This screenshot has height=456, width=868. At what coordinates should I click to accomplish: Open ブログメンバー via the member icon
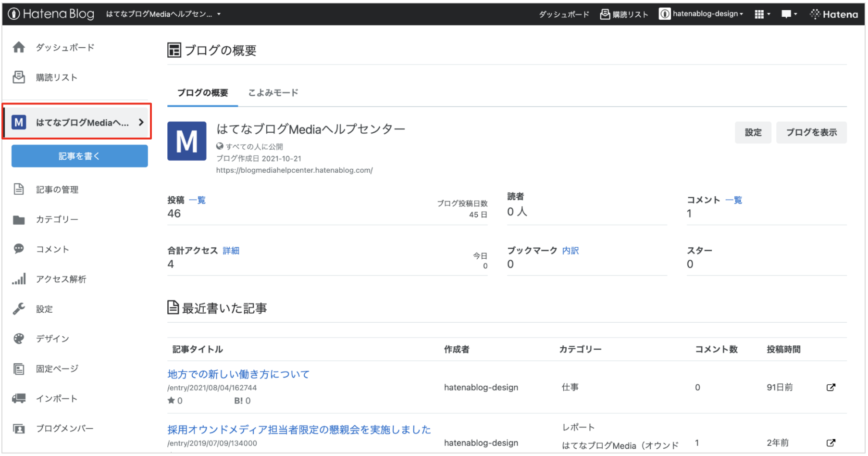pos(19,428)
